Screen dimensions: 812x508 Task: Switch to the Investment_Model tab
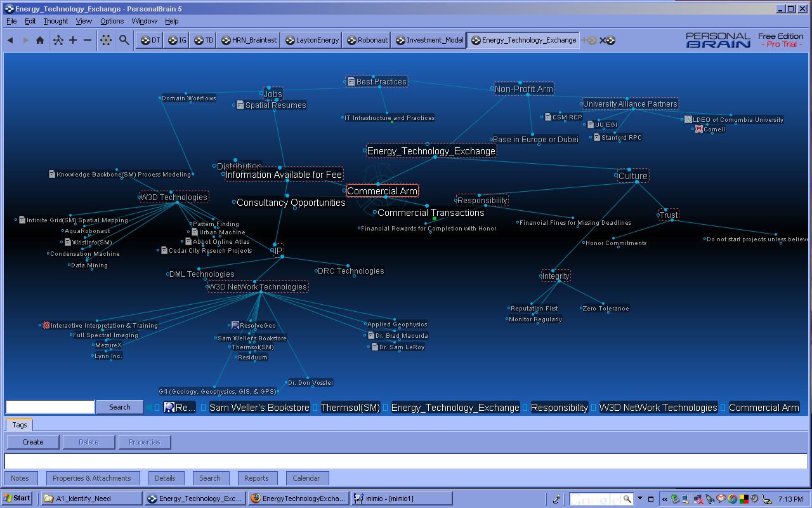[x=428, y=40]
